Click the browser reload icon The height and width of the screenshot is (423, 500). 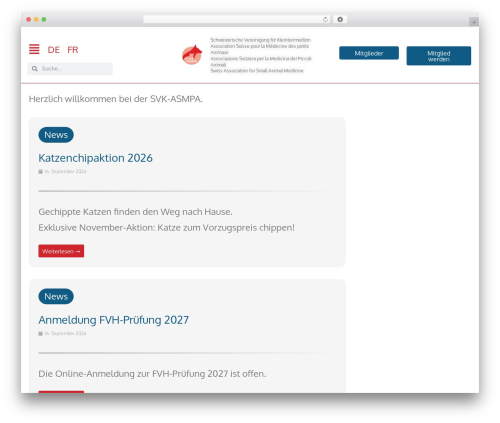(x=325, y=20)
